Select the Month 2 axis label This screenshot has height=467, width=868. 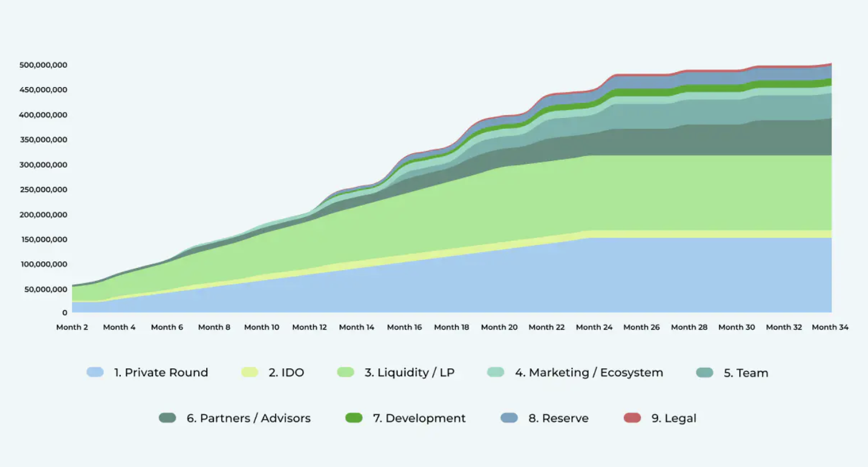[71, 327]
